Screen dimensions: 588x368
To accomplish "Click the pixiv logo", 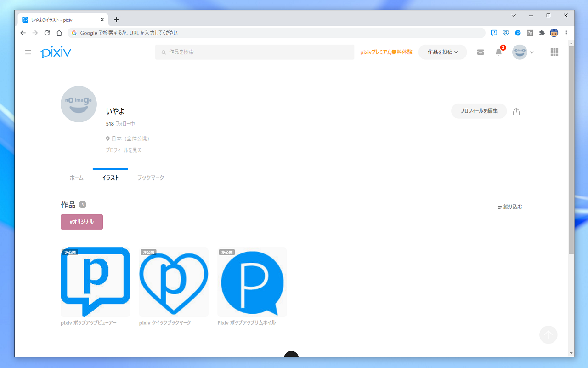I will (x=56, y=52).
